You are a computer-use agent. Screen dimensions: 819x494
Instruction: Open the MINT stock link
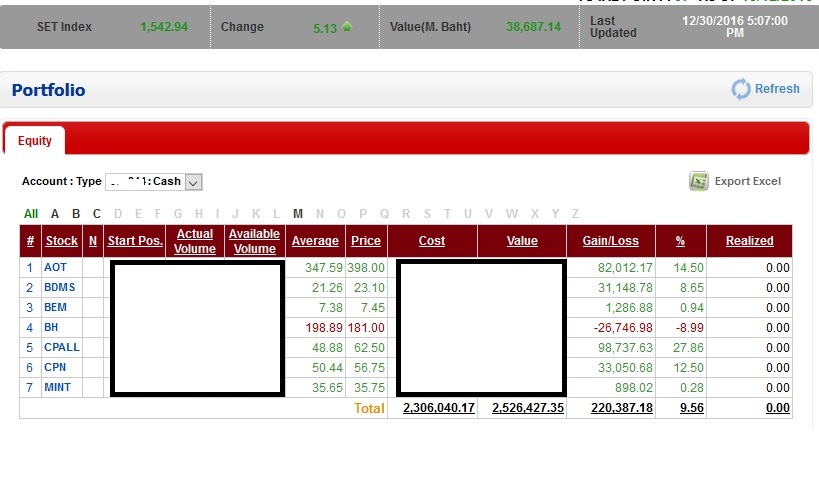coord(57,387)
